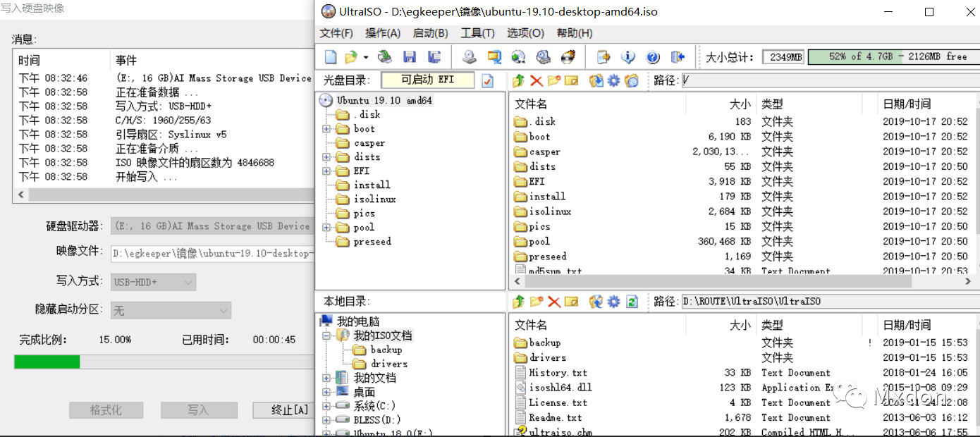Viewport: 980px width, 437px height.
Task: Click the 写入 button
Action: pos(198,410)
